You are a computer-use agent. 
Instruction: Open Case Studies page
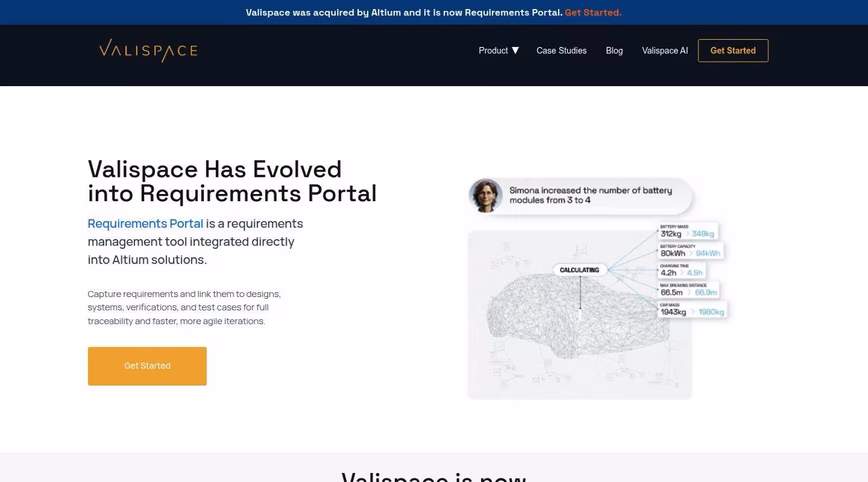click(561, 50)
